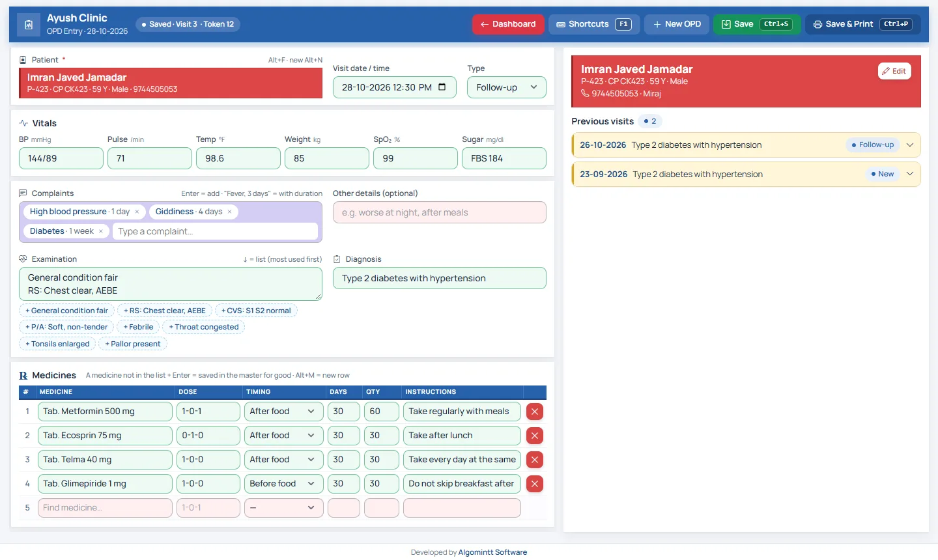Viewport: 938px width, 560px height.
Task: Add '+ Throat congested' examination chip
Action: [204, 327]
